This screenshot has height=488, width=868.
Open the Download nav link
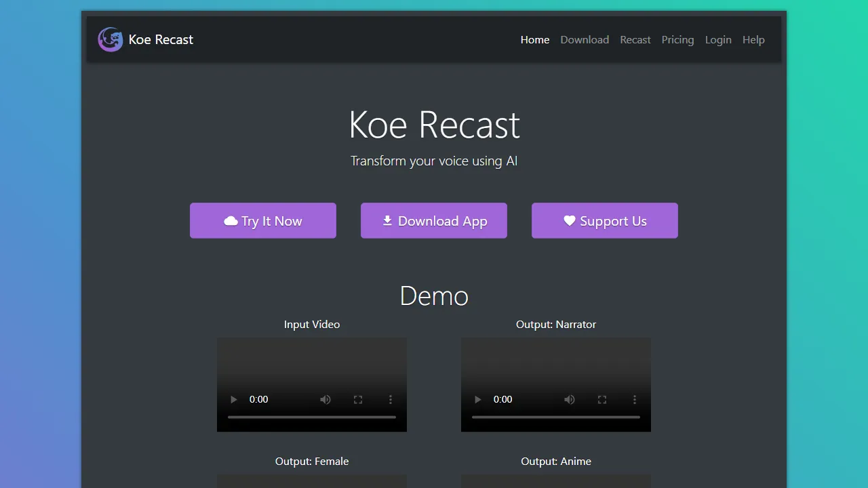[x=585, y=39]
